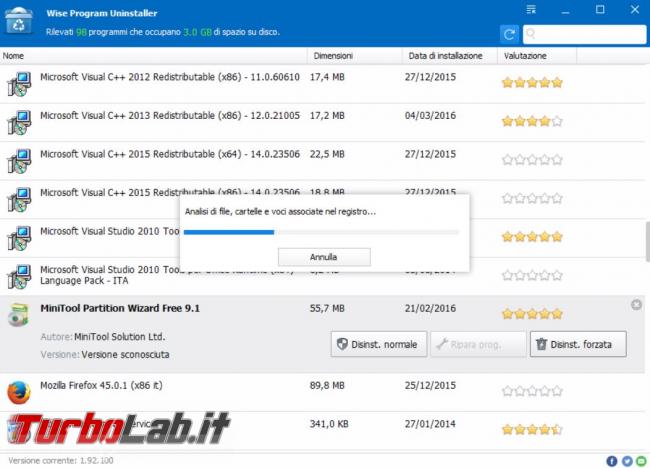
Task: Click Disinst. normale button
Action: (x=379, y=344)
